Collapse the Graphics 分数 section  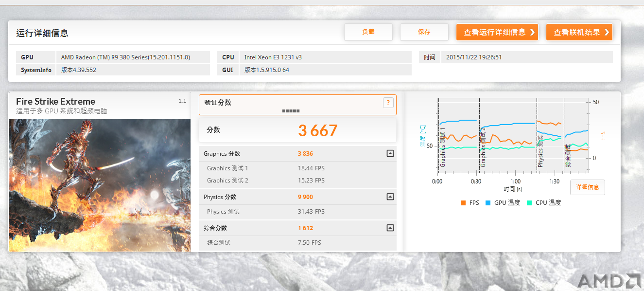(390, 153)
